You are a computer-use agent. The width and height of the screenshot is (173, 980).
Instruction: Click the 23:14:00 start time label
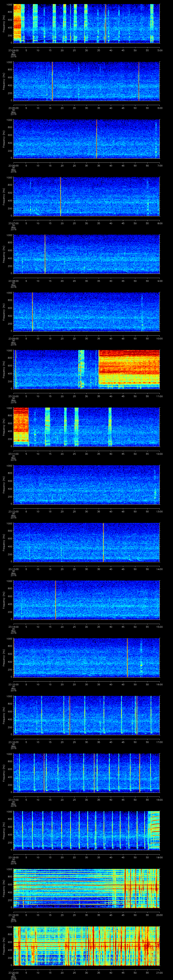coord(14,627)
